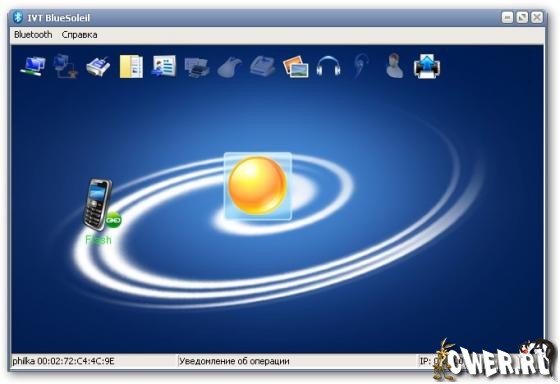Click the Flash mobile phone device

coord(97,205)
